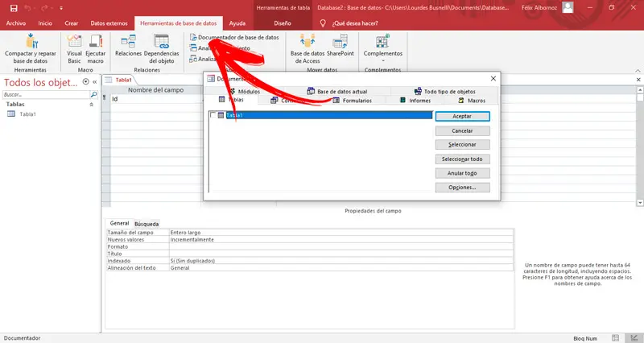Switch to Crear ribbon tab
This screenshot has height=343, width=644.
(x=72, y=23)
